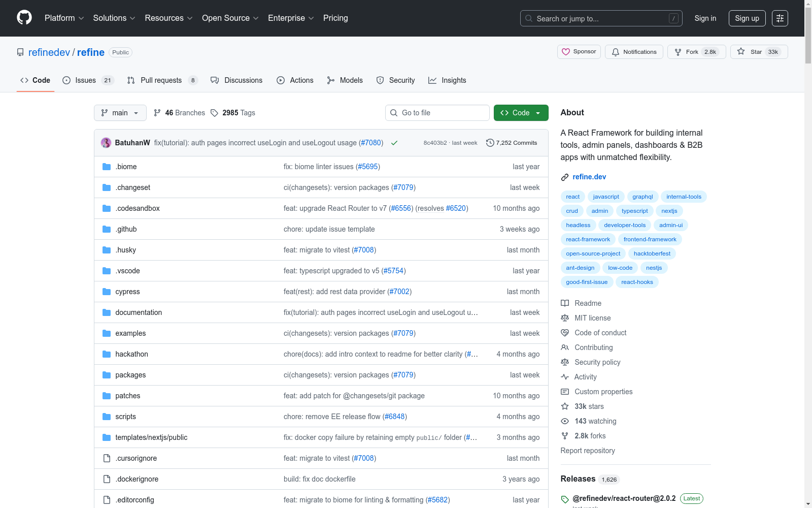The height and width of the screenshot is (508, 812).
Task: Open the Pricing page link
Action: click(x=335, y=18)
